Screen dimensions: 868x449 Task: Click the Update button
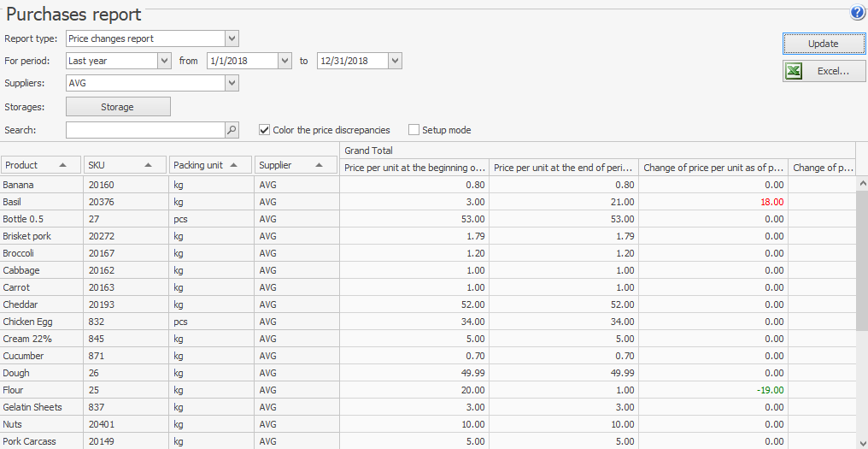coord(824,44)
